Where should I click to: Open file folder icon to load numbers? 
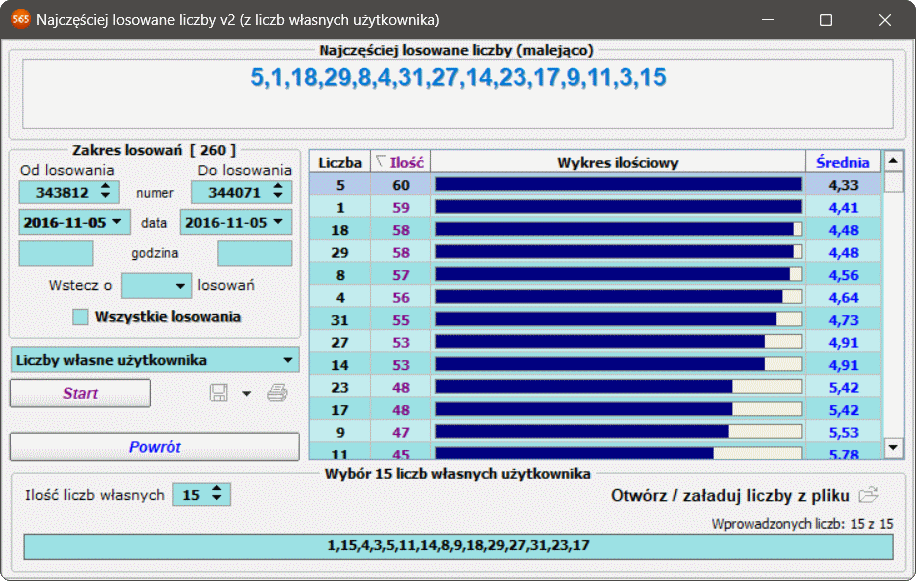(869, 495)
